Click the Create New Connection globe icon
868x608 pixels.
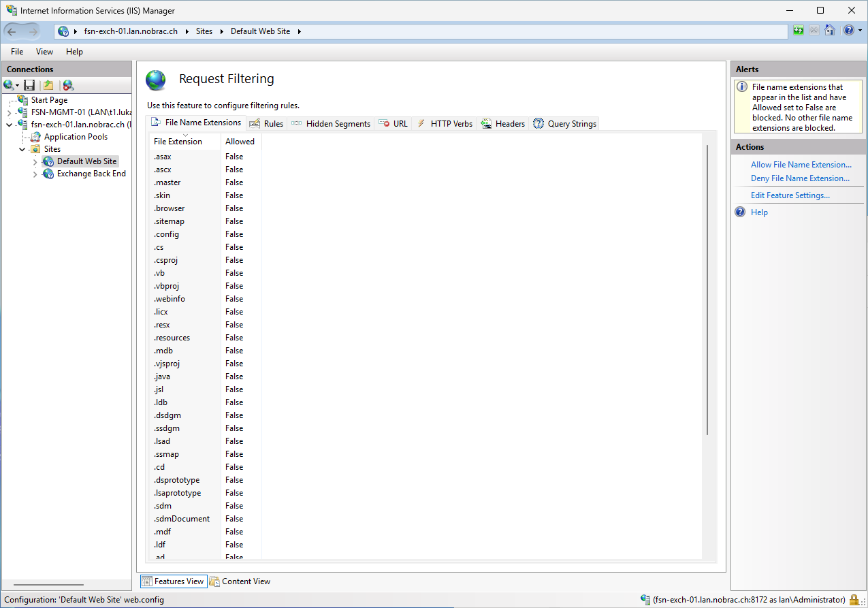[x=8, y=85]
